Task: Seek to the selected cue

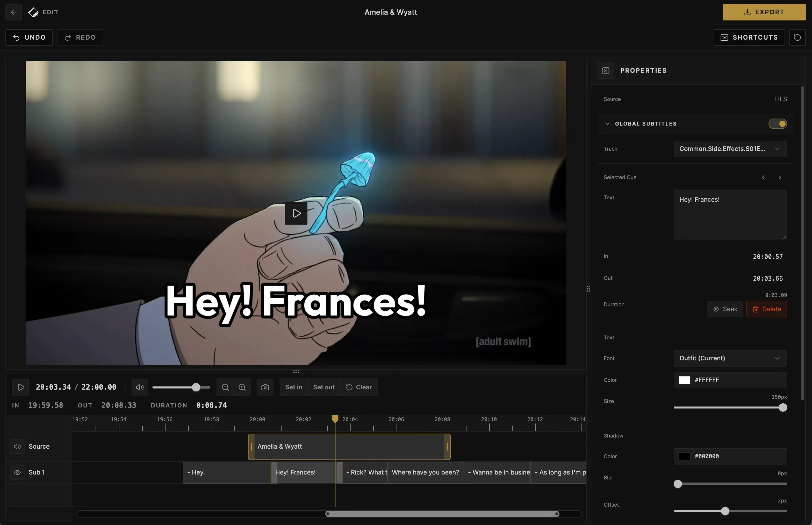Action: coord(725,309)
